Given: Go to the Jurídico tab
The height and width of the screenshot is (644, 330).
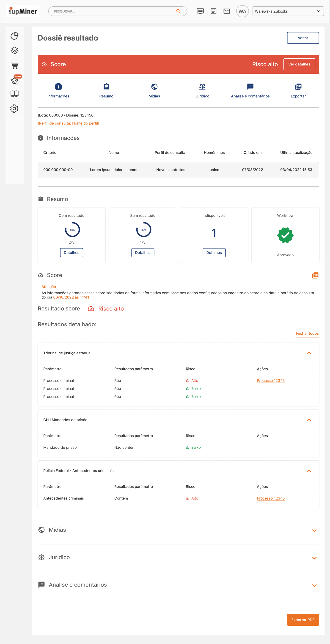Looking at the screenshot, I should (202, 91).
